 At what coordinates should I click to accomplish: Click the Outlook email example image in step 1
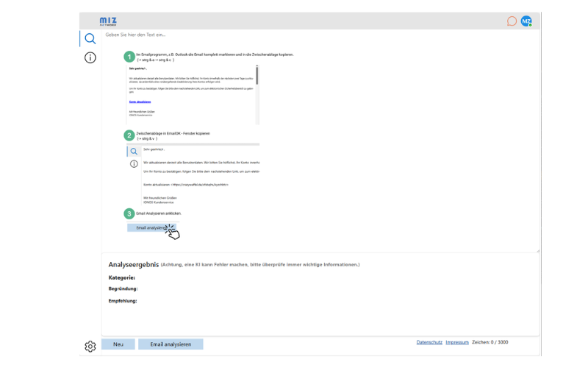pyautogui.click(x=193, y=94)
